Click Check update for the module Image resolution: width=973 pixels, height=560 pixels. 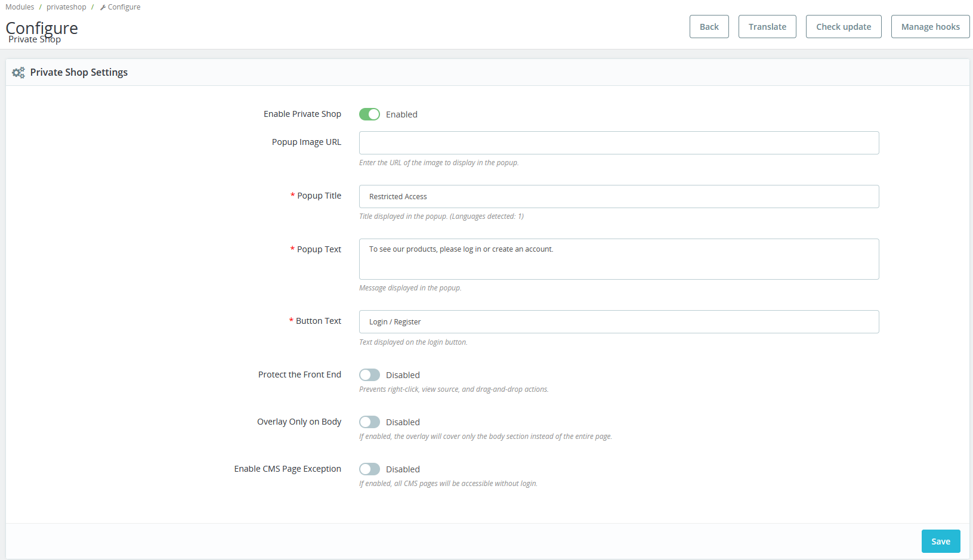click(844, 26)
